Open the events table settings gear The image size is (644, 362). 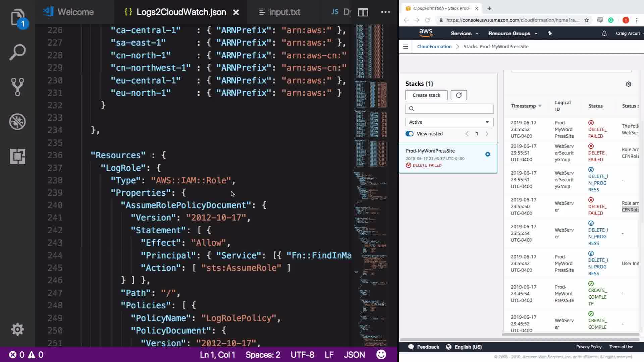click(628, 84)
